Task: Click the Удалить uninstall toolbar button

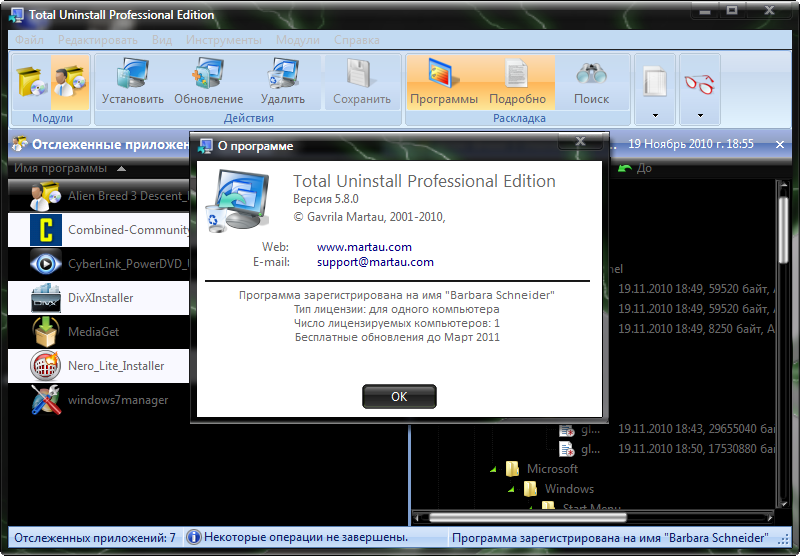Action: (283, 82)
